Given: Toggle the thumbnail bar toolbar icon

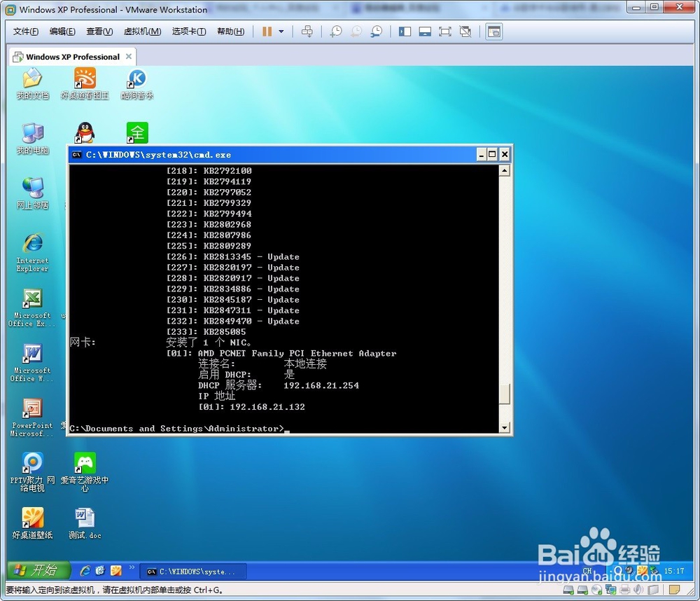Looking at the screenshot, I should (x=425, y=32).
